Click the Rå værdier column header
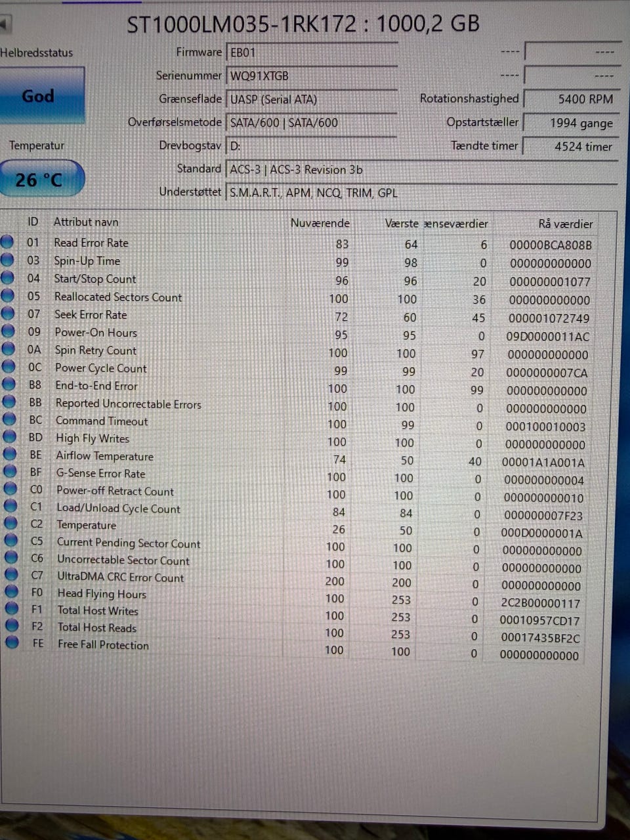The image size is (630, 840). coord(565,224)
